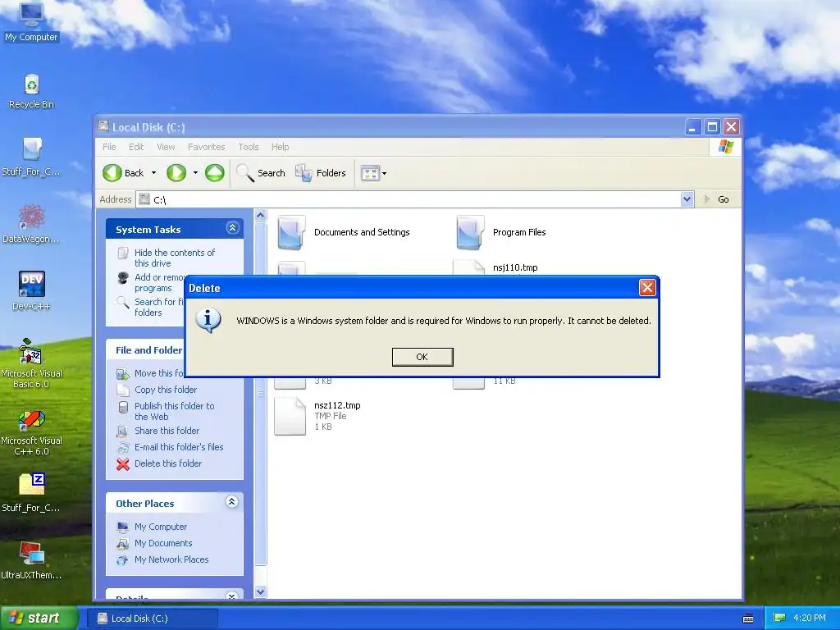Click Share this folder link
Viewport: 840px width, 630px height.
[x=167, y=431]
